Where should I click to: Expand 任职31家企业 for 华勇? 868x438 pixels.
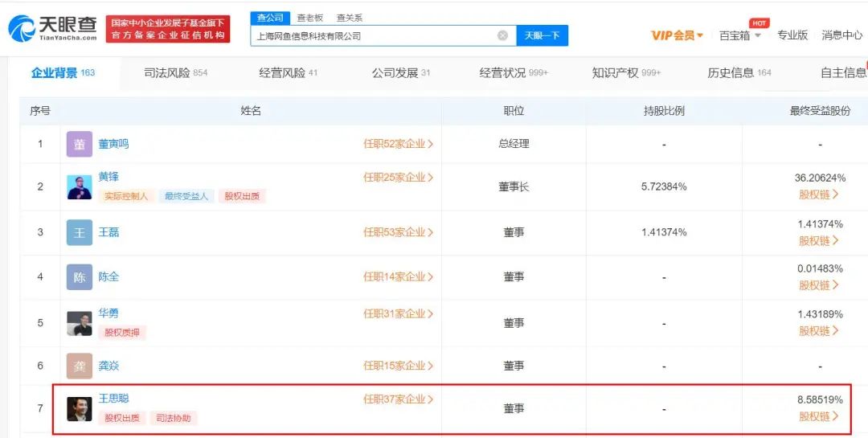pos(398,314)
